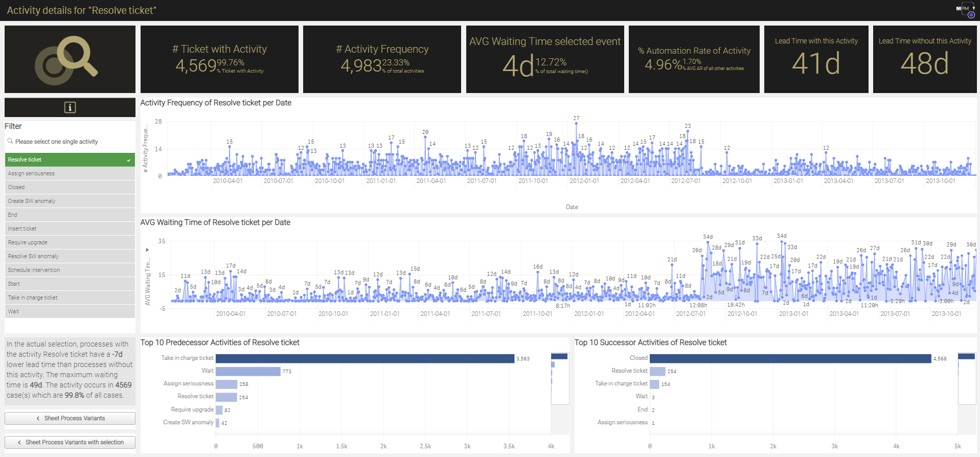Select Require upgrade activity
Viewport: 980px width, 457px height.
(70, 242)
